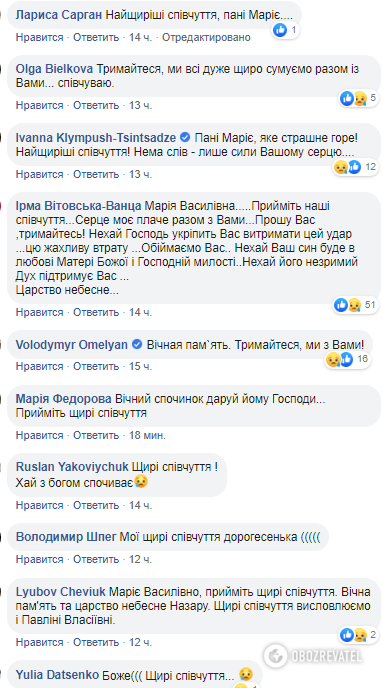Open reactions count on Ivanna Klympush-Tsintsadze comment

(x=355, y=167)
